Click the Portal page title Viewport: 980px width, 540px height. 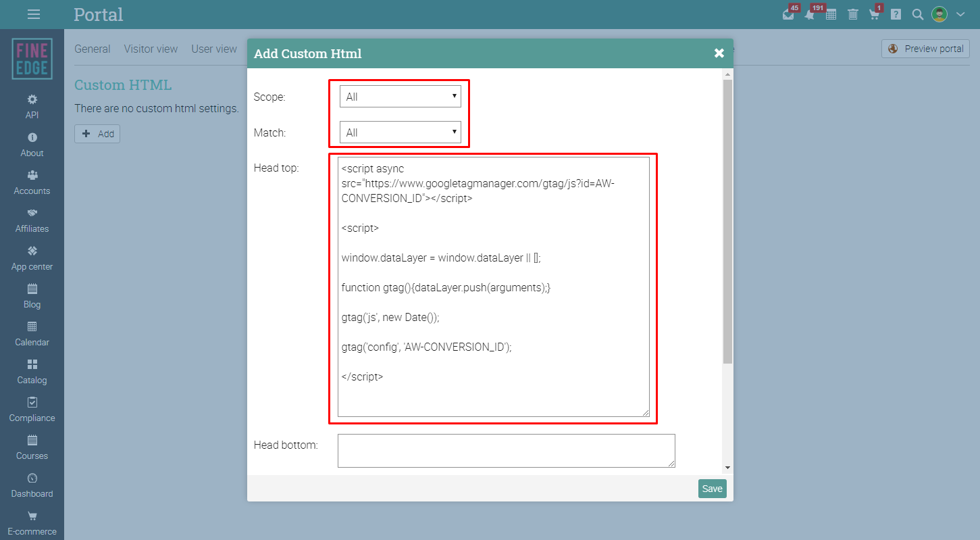[99, 14]
